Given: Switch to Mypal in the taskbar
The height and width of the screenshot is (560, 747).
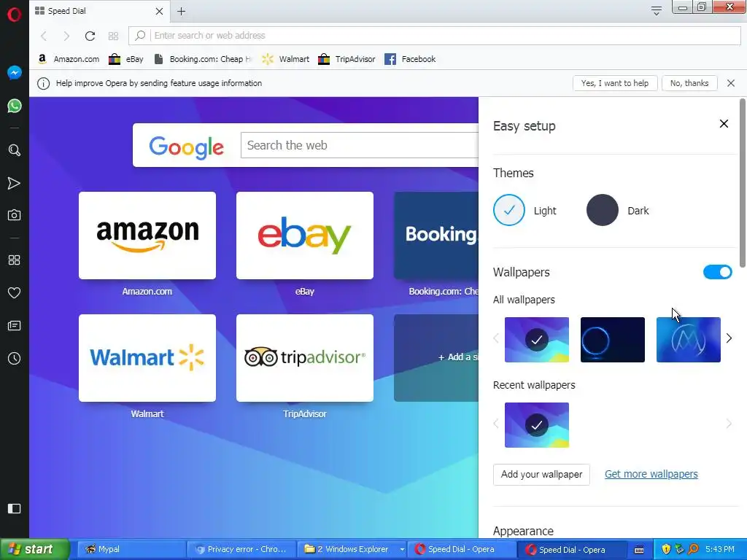Looking at the screenshot, I should point(130,550).
